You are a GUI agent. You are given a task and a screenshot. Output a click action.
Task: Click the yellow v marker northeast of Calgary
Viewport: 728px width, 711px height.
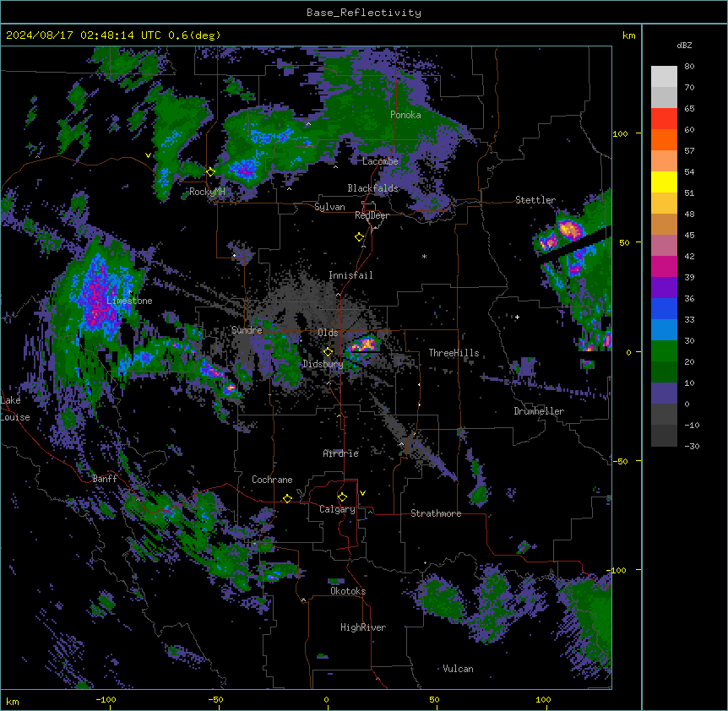tap(362, 493)
